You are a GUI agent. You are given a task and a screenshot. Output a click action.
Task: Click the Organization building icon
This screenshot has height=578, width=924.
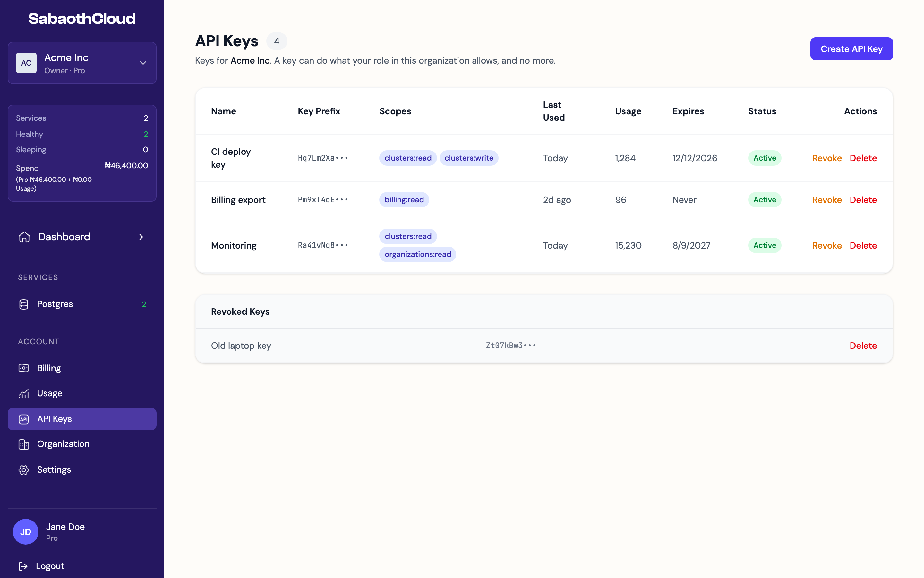coord(24,444)
